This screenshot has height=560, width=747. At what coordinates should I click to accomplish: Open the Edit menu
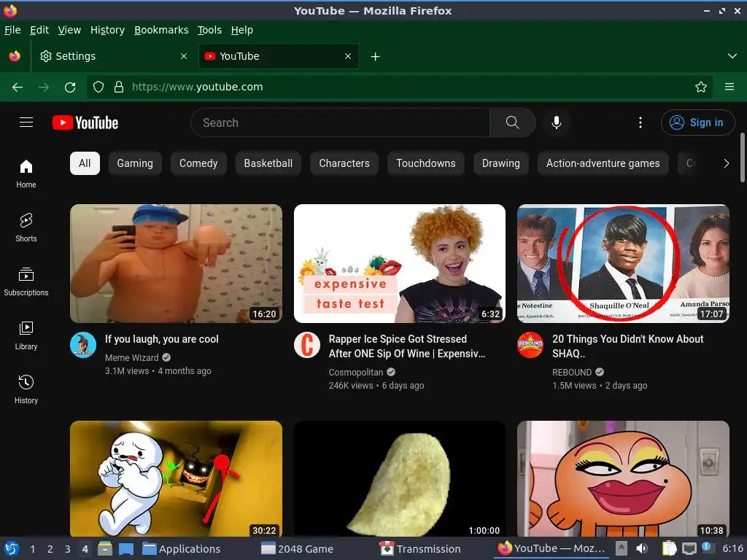pos(39,30)
